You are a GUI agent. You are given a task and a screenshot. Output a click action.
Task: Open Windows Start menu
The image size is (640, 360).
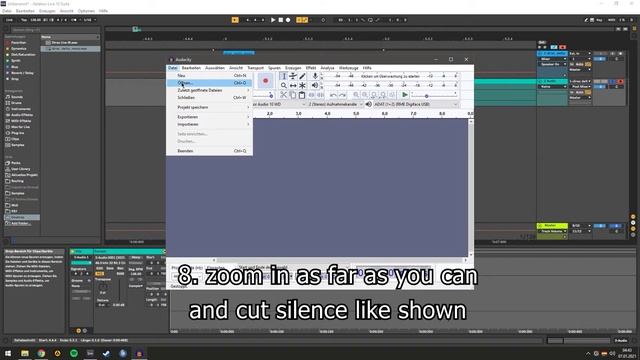[x=8, y=353]
